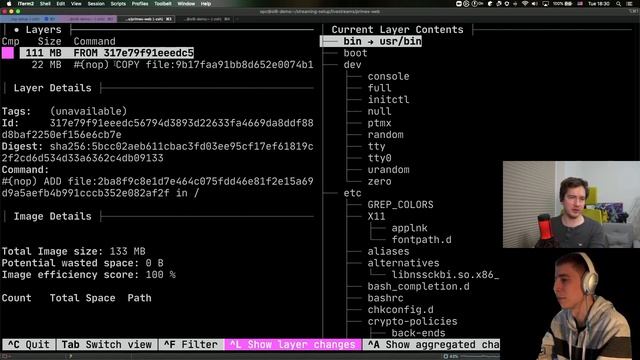The width and height of the screenshot is (640, 360).
Task: Select the bashrc file
Action: click(x=385, y=298)
